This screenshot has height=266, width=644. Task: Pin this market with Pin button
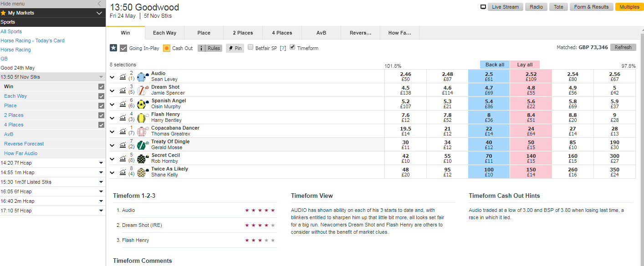tap(235, 48)
